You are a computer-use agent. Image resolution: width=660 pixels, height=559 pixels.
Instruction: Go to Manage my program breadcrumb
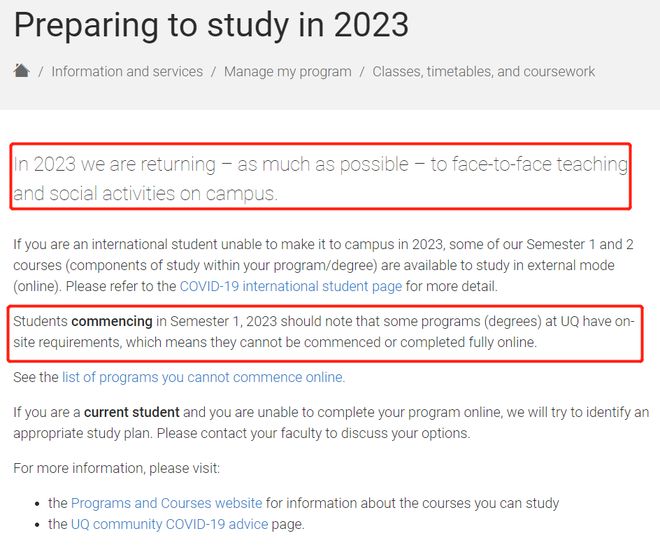pyautogui.click(x=287, y=72)
